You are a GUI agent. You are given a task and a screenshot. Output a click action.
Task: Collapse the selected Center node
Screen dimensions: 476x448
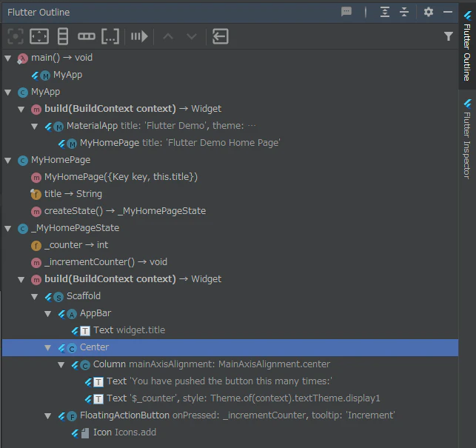click(48, 347)
